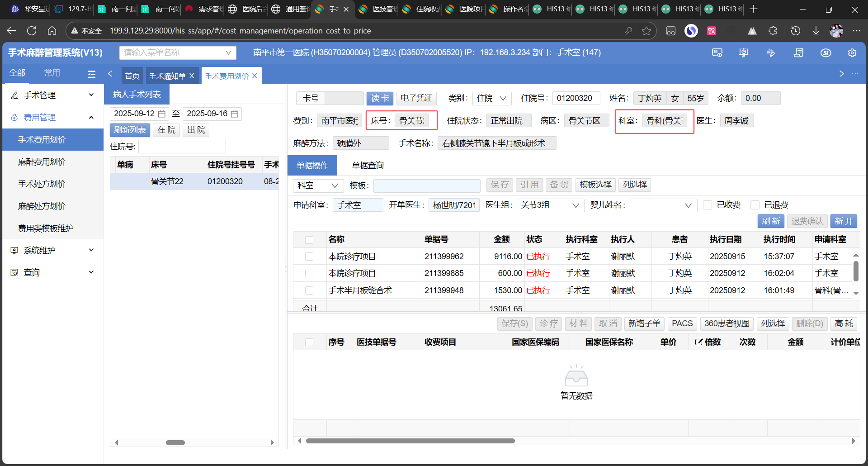Open the bar chart edit icon
Image resolution: width=868 pixels, height=466 pixels.
(x=771, y=53)
